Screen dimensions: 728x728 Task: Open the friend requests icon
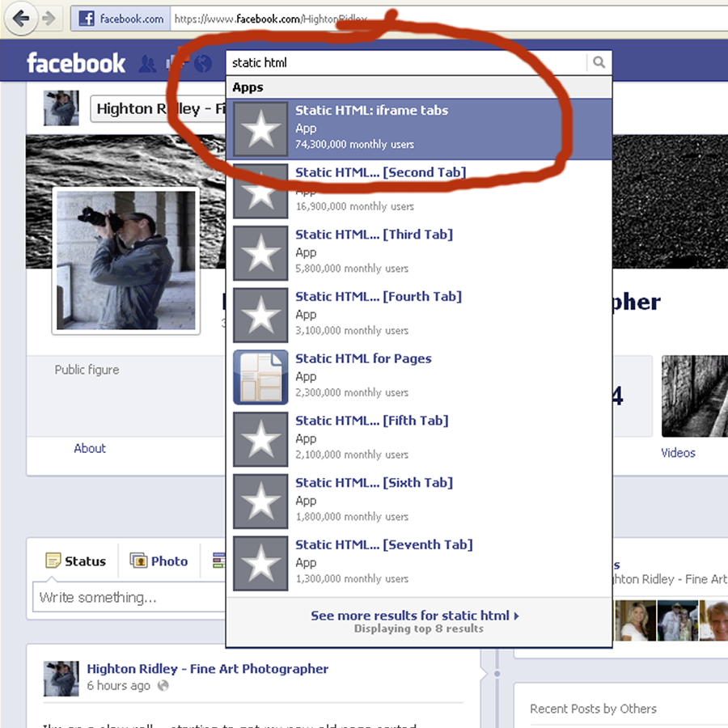[148, 64]
